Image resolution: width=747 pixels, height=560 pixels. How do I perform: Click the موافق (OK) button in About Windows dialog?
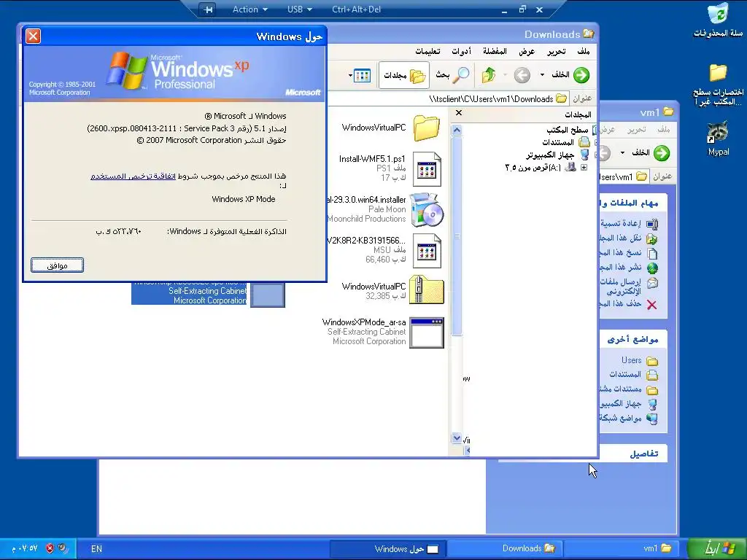pyautogui.click(x=57, y=265)
